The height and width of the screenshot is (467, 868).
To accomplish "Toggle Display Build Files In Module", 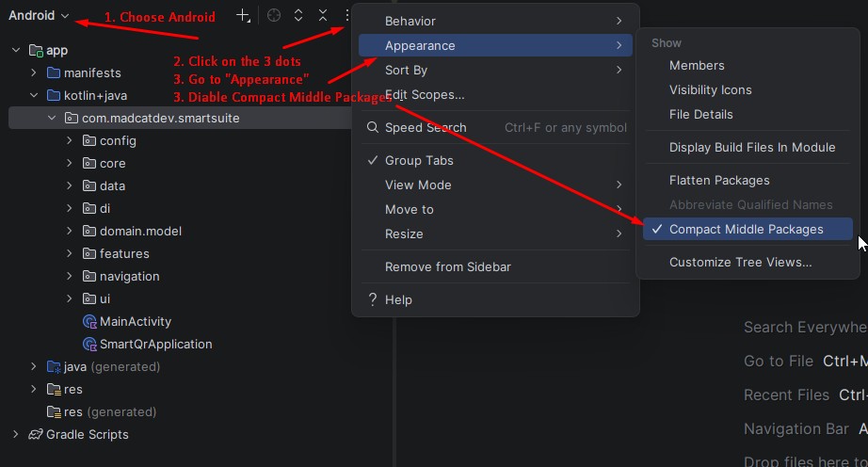I will pos(747,147).
